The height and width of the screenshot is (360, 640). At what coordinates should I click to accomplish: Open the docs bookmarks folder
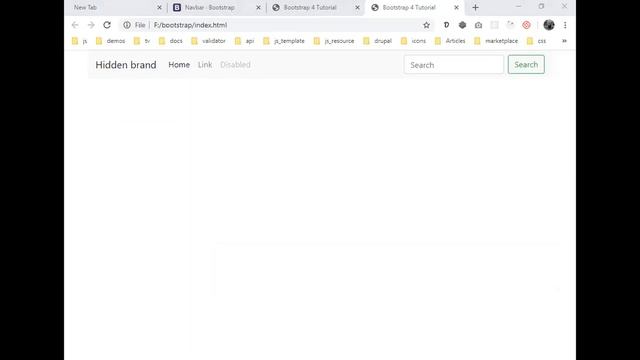(x=171, y=41)
